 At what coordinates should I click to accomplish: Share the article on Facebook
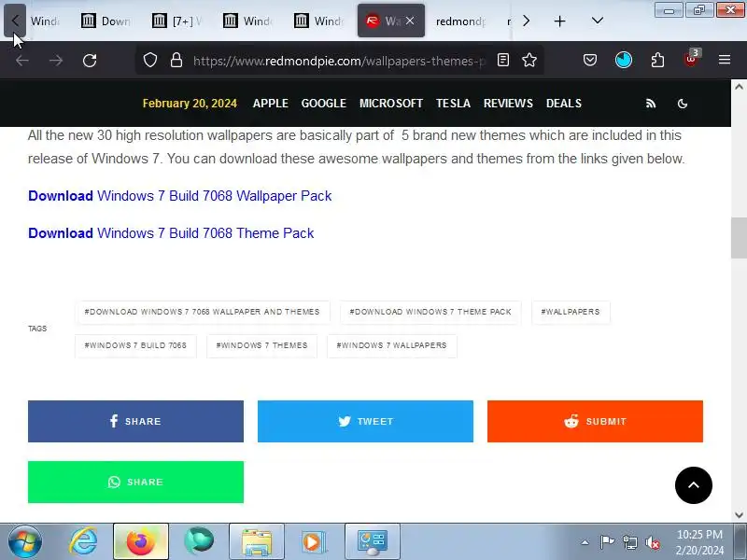[135, 422]
